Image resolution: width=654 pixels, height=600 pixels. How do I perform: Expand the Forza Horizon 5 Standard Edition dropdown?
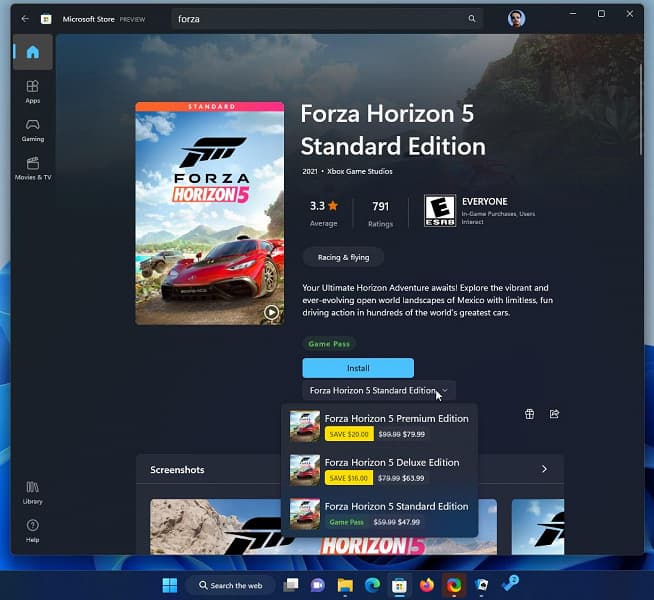[x=379, y=391]
